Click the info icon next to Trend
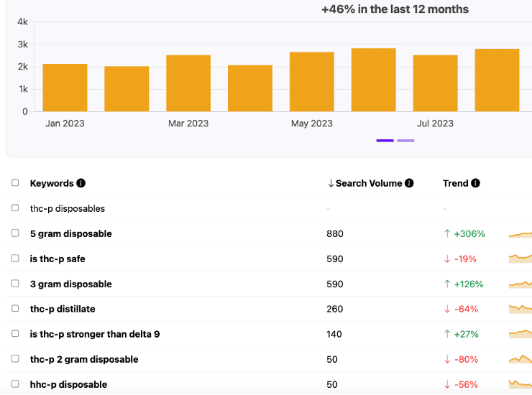Viewport: 532px width, 395px height. (x=476, y=183)
